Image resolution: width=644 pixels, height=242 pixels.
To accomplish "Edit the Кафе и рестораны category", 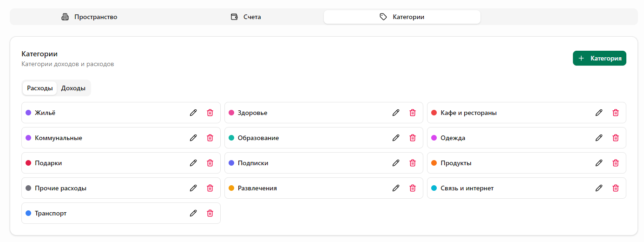I will [599, 113].
